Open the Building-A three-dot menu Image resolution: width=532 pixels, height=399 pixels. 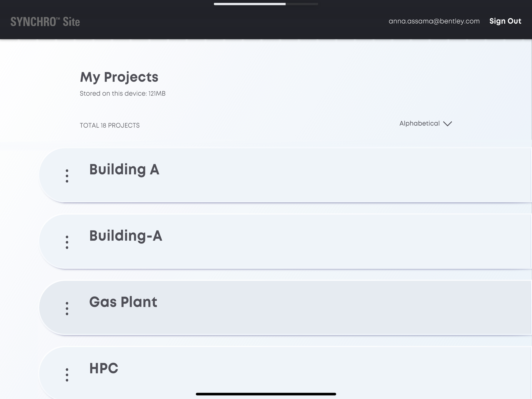pyautogui.click(x=67, y=242)
